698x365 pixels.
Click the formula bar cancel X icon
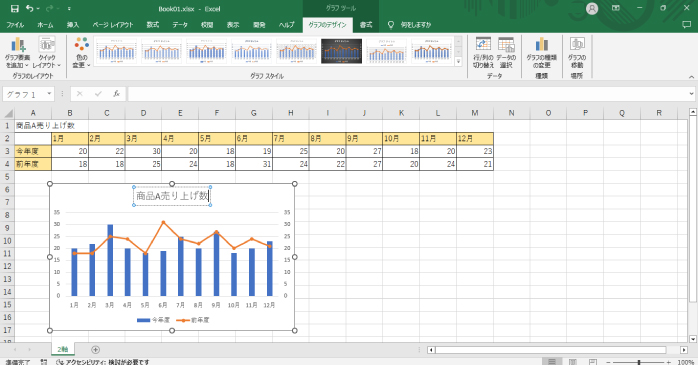point(80,94)
